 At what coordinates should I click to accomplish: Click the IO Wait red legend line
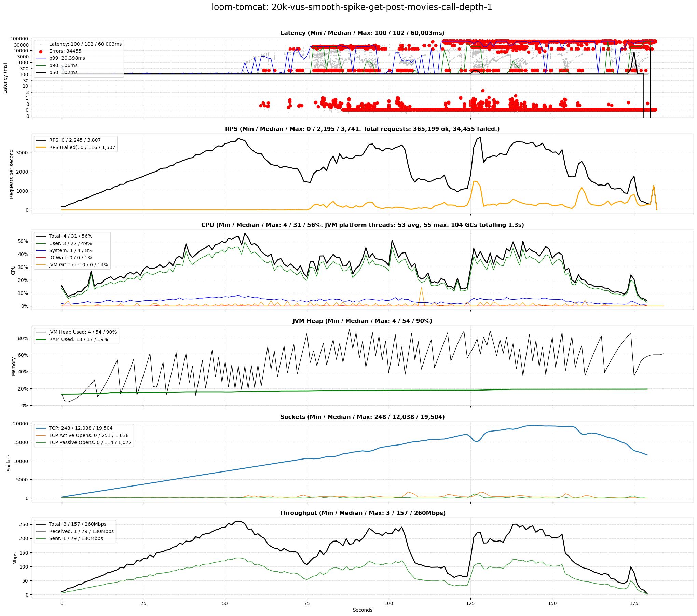click(x=41, y=258)
